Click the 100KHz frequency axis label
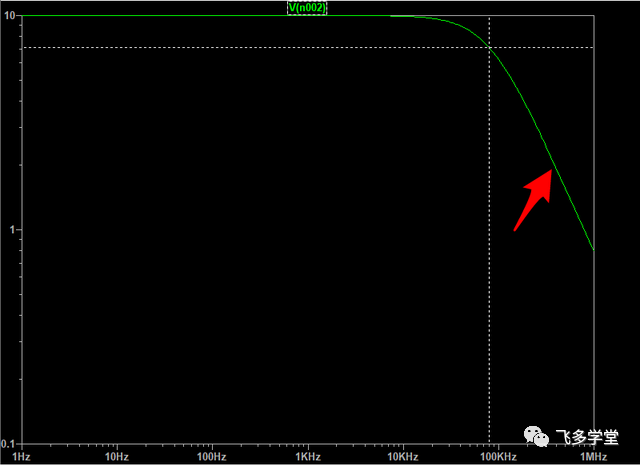640x466 pixels. pyautogui.click(x=498, y=456)
